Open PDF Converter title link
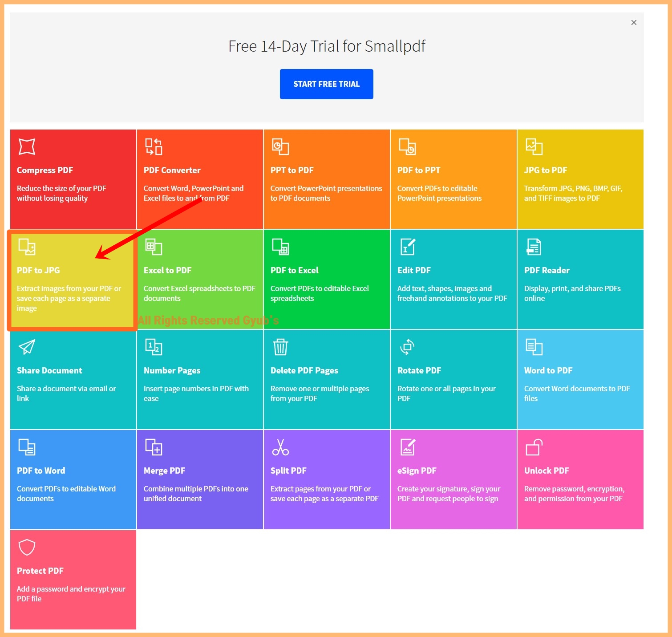The image size is (672, 637). pyautogui.click(x=172, y=170)
